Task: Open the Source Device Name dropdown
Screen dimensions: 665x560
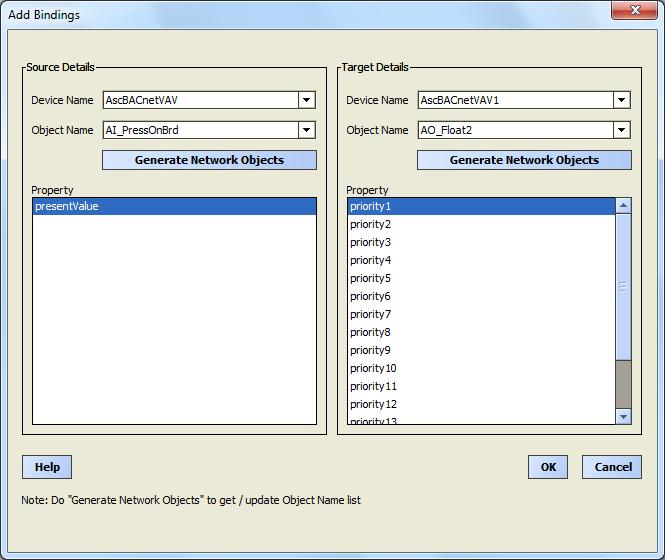Action: (x=307, y=100)
